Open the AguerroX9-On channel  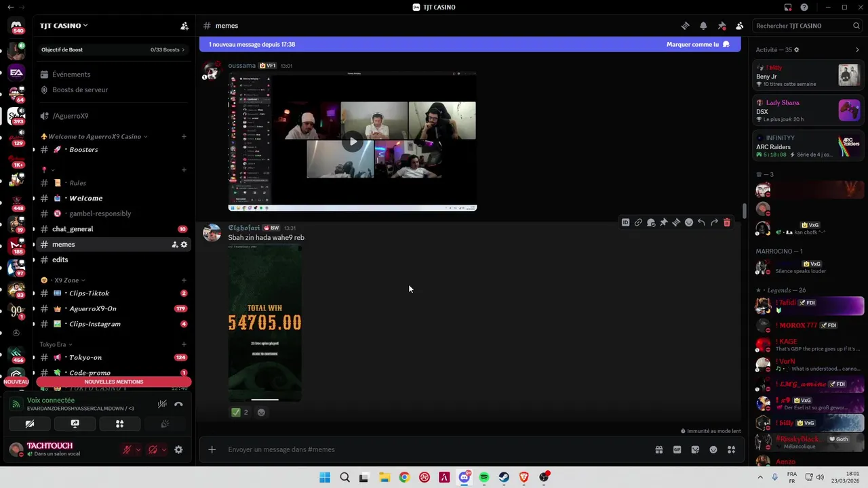(x=113, y=308)
